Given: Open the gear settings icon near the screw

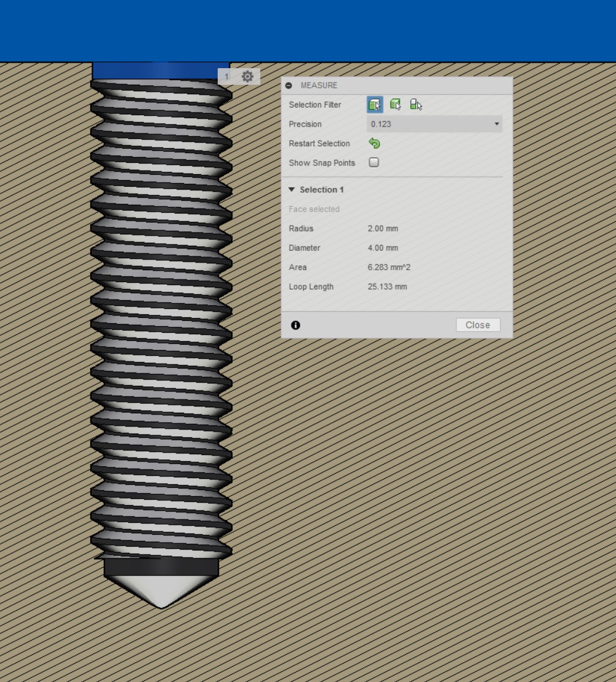Looking at the screenshot, I should [248, 77].
